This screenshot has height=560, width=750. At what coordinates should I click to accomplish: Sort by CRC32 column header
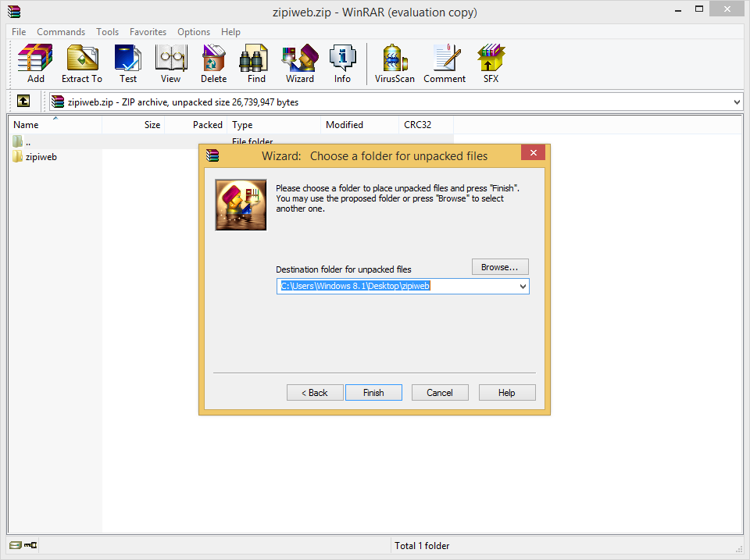pos(427,125)
